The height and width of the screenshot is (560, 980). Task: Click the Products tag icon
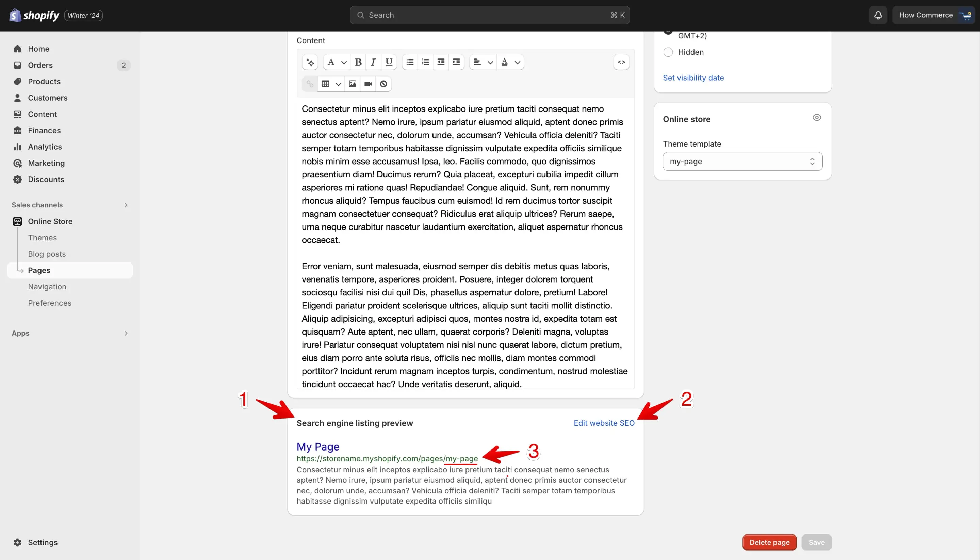click(17, 82)
